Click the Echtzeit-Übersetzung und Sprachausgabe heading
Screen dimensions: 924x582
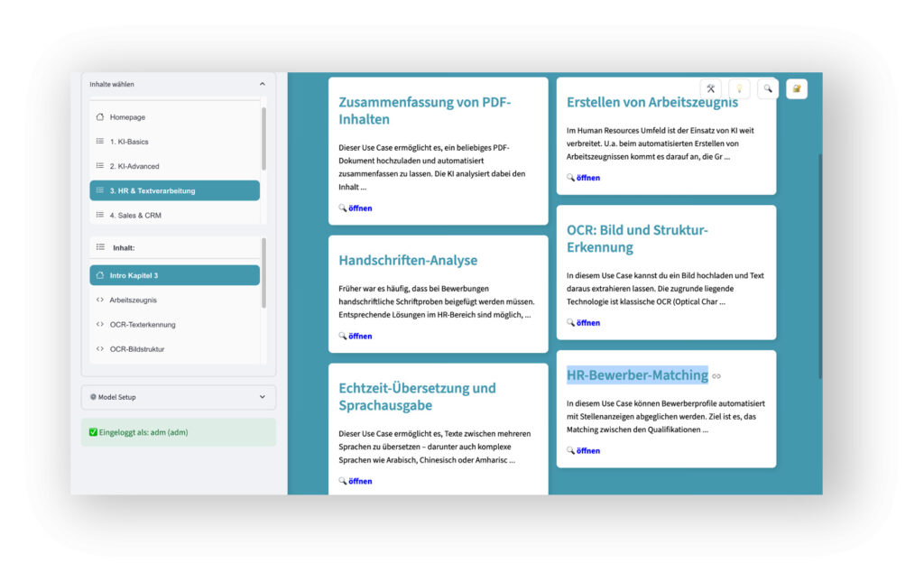click(x=417, y=396)
